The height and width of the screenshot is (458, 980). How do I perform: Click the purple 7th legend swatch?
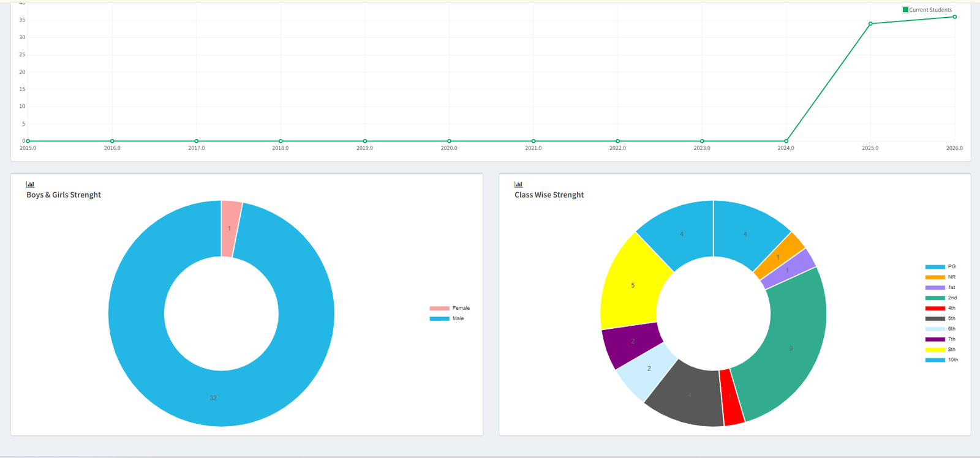click(935, 339)
